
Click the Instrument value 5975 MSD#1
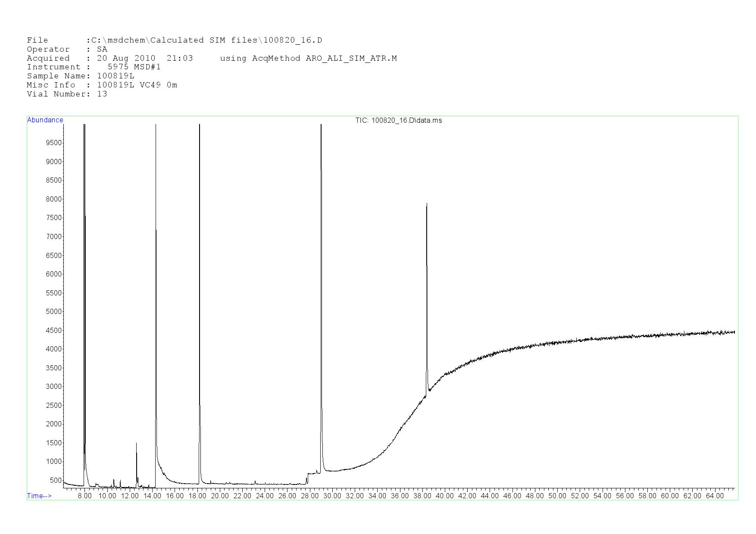(134, 67)
